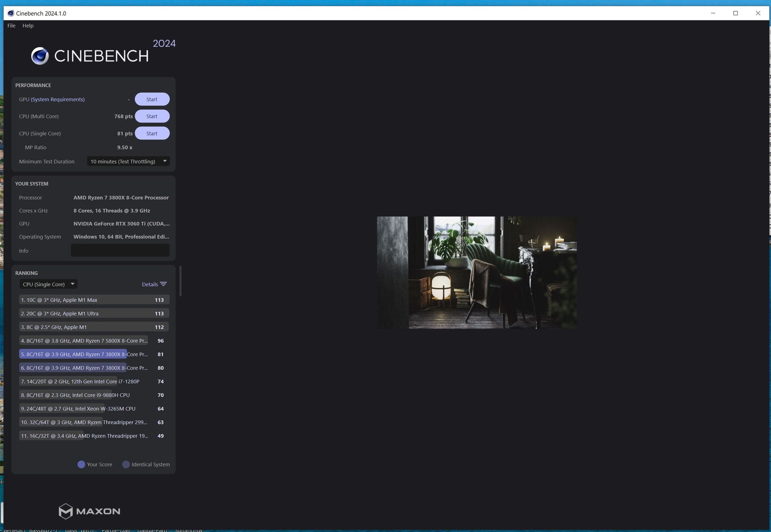Select ranking entry Intel Core i7-1280P

coord(94,382)
